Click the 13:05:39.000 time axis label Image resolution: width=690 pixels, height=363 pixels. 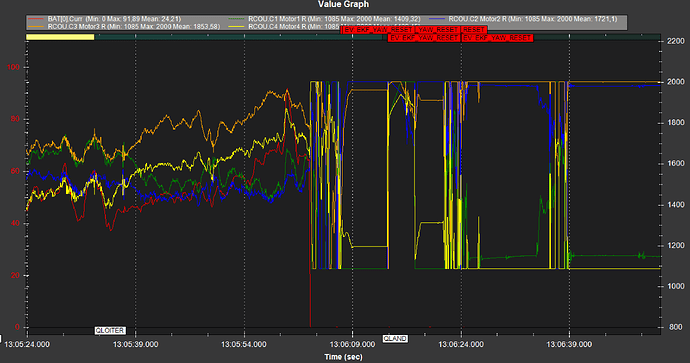click(136, 344)
